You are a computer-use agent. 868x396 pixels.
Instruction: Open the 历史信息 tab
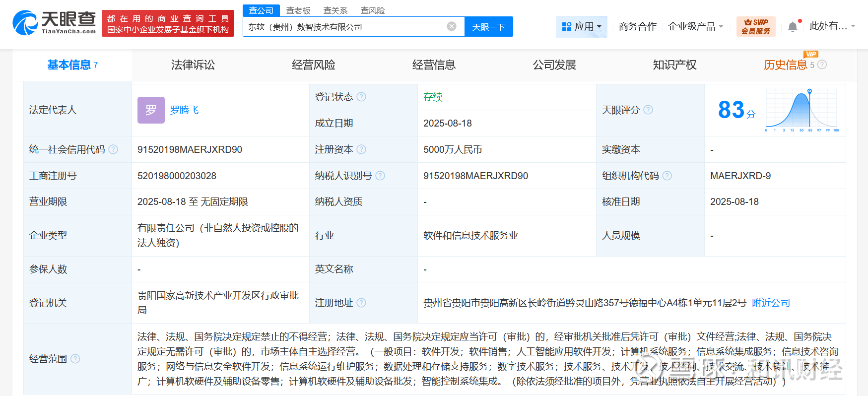786,65
